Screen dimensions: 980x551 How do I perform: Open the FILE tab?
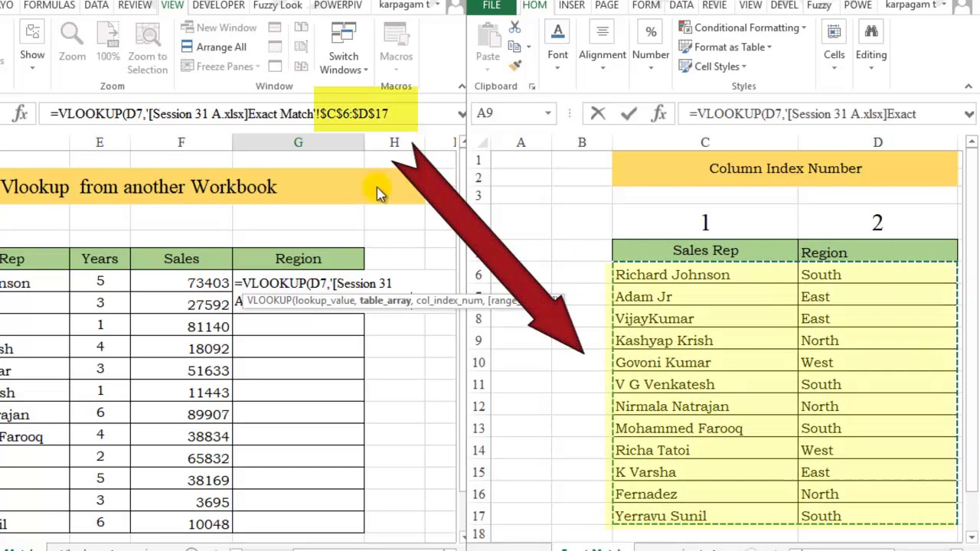click(492, 5)
